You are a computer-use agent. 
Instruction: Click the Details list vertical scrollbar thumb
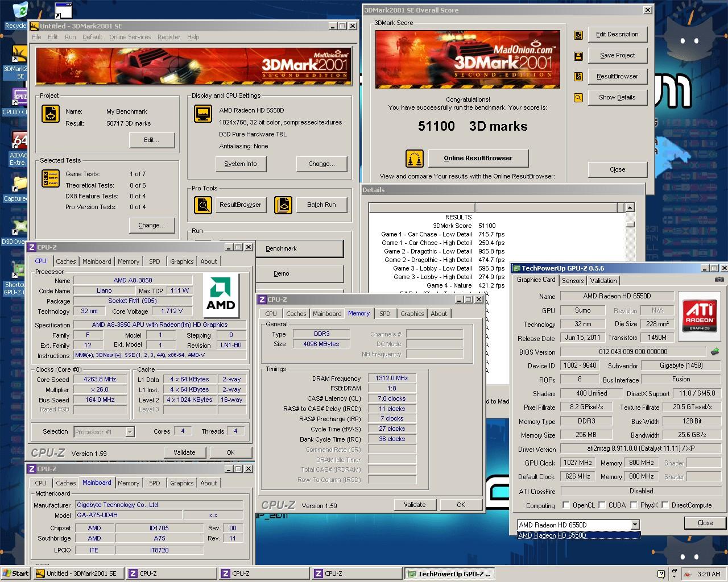click(630, 224)
